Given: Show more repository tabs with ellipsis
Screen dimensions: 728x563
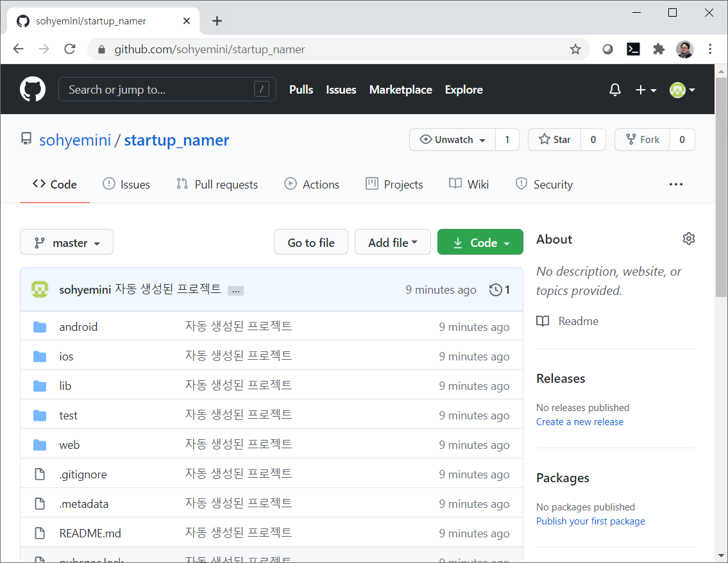Looking at the screenshot, I should point(675,184).
